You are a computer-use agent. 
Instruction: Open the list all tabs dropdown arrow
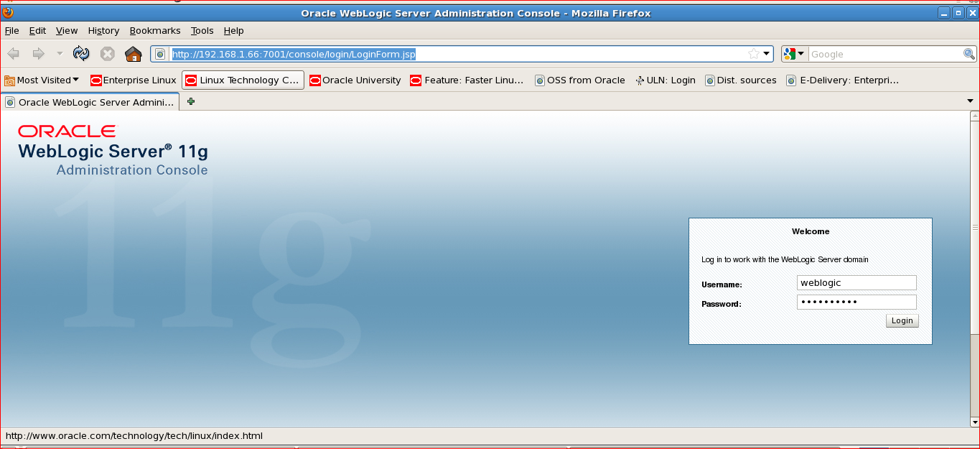(x=971, y=102)
